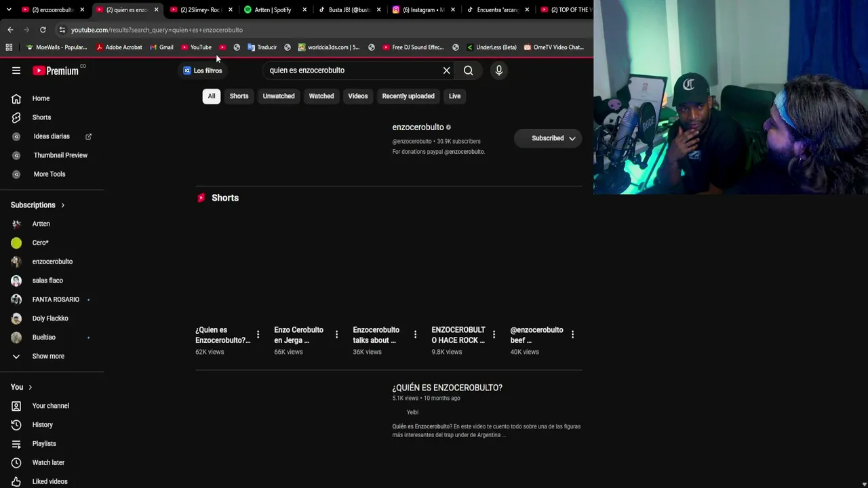This screenshot has height=488, width=868.
Task: Select the Shorts filter chip
Action: pos(239,96)
